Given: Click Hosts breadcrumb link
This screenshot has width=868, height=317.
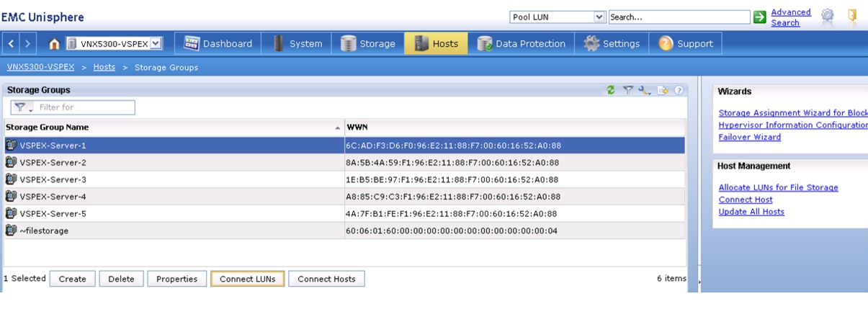Looking at the screenshot, I should tap(104, 67).
